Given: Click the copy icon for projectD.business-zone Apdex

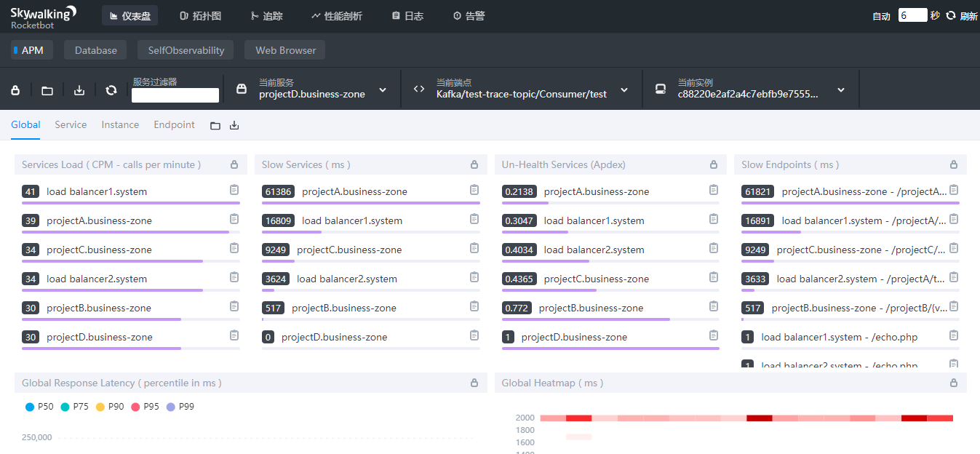Looking at the screenshot, I should pos(714,335).
